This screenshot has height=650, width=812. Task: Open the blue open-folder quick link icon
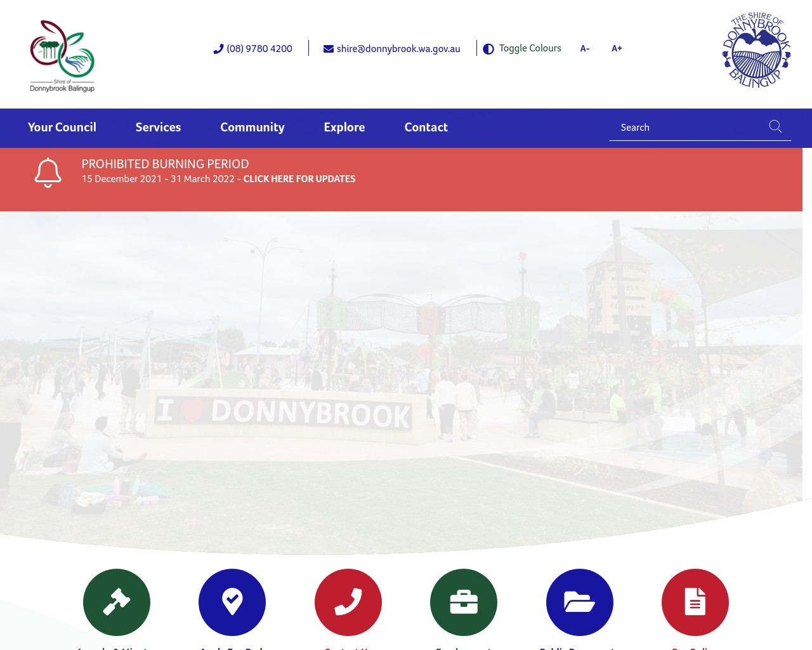pos(580,602)
